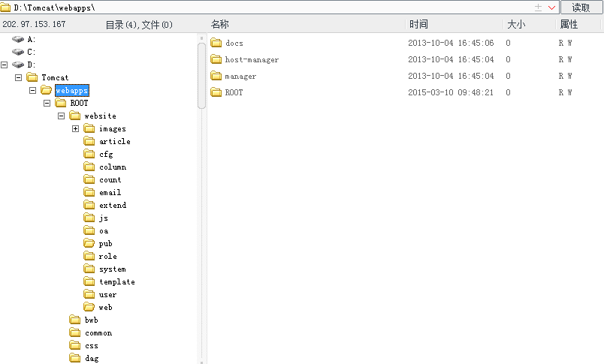This screenshot has width=604, height=364.
Task: Click the 目录(4),文件(0) count label
Action: click(x=139, y=25)
